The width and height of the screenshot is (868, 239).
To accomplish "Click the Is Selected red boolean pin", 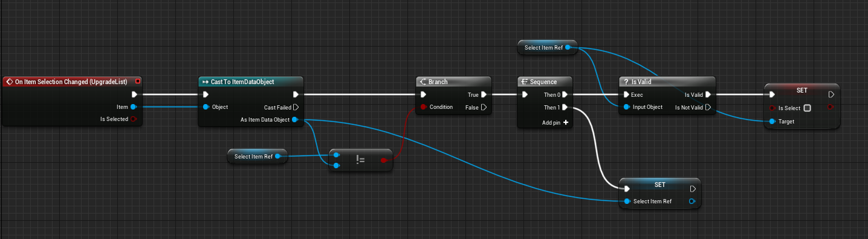I will (x=134, y=119).
